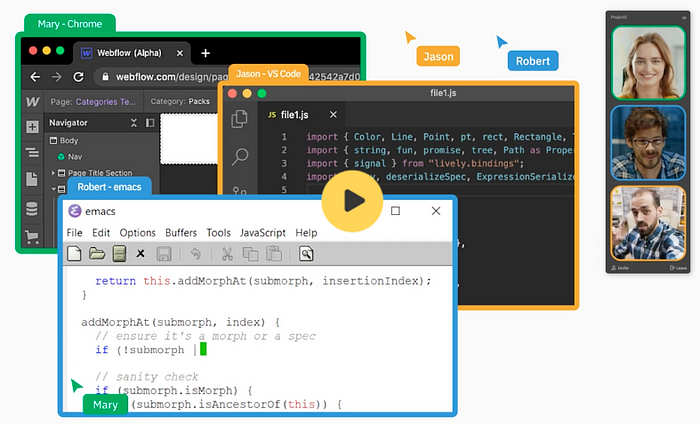This screenshot has height=424, width=700.
Task: Click Leave in the video panel
Action: click(x=678, y=268)
